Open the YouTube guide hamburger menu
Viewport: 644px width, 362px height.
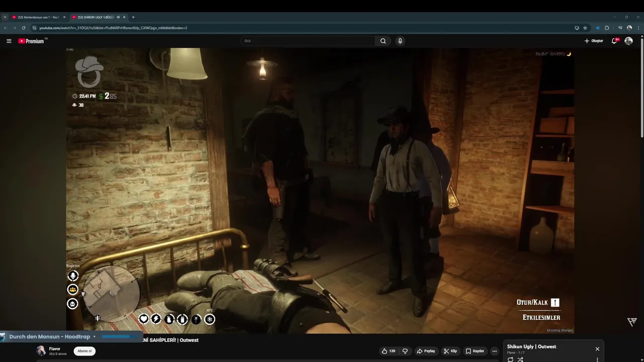pyautogui.click(x=9, y=41)
